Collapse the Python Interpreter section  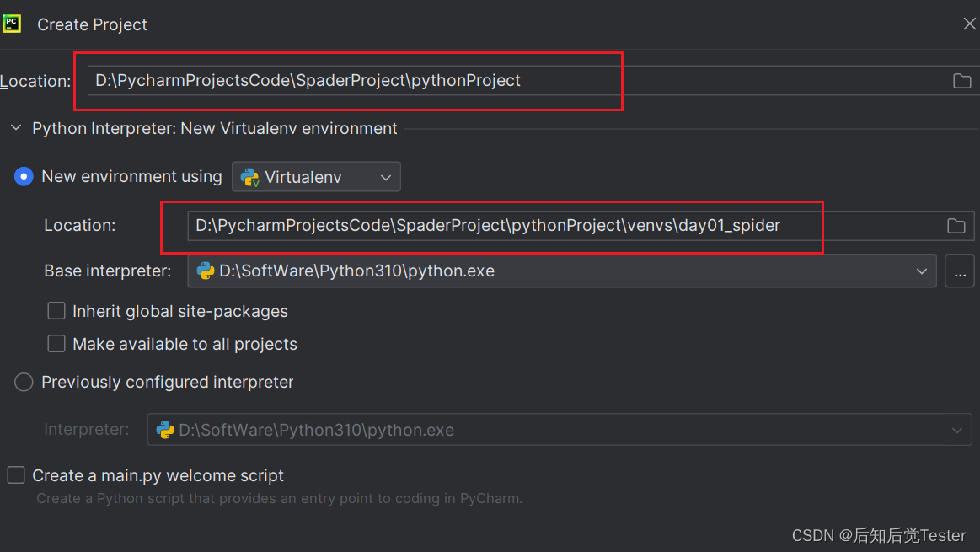click(x=14, y=128)
